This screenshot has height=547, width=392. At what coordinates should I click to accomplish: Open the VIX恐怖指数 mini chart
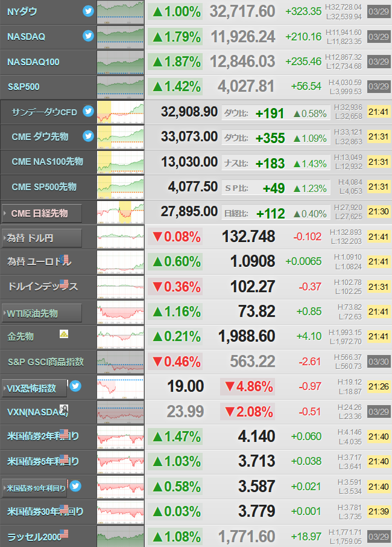point(120,387)
